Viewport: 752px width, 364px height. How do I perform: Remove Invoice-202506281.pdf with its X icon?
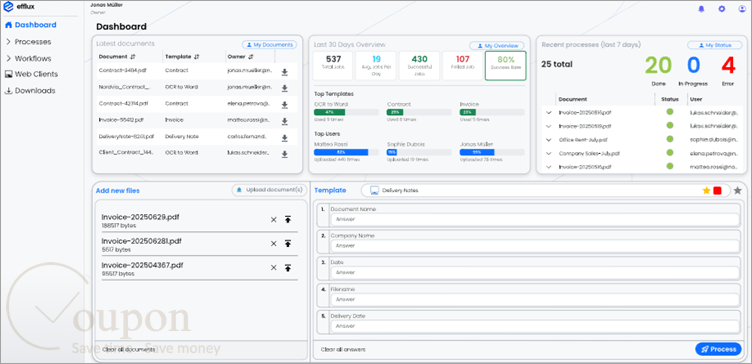[273, 244]
